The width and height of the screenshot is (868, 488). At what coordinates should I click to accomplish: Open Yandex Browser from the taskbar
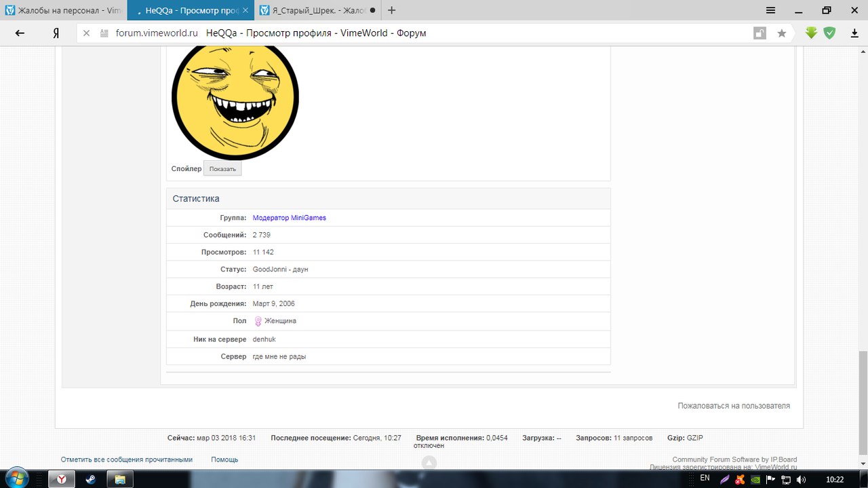point(61,479)
